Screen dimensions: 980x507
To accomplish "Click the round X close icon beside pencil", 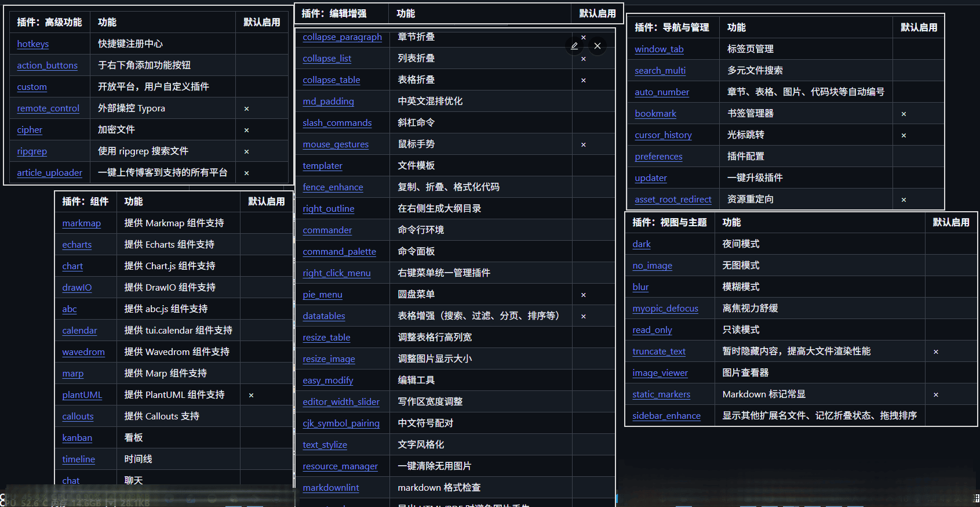I will tap(597, 46).
